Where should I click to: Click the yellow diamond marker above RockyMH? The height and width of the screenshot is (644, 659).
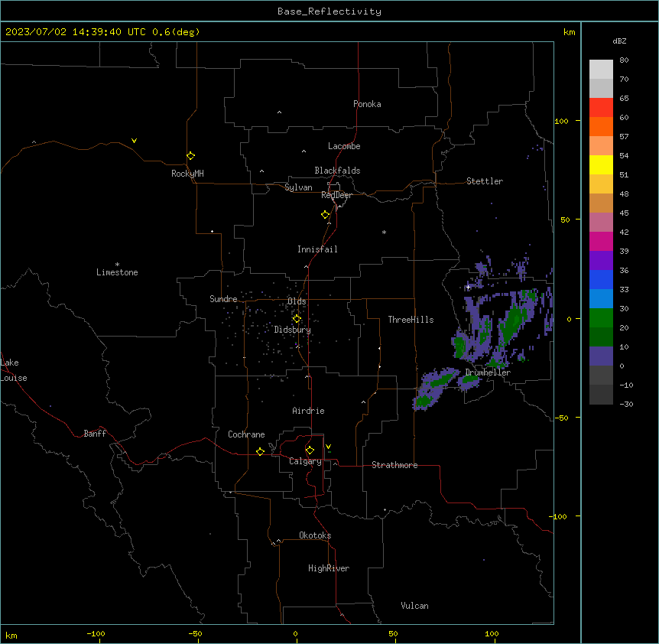point(190,156)
